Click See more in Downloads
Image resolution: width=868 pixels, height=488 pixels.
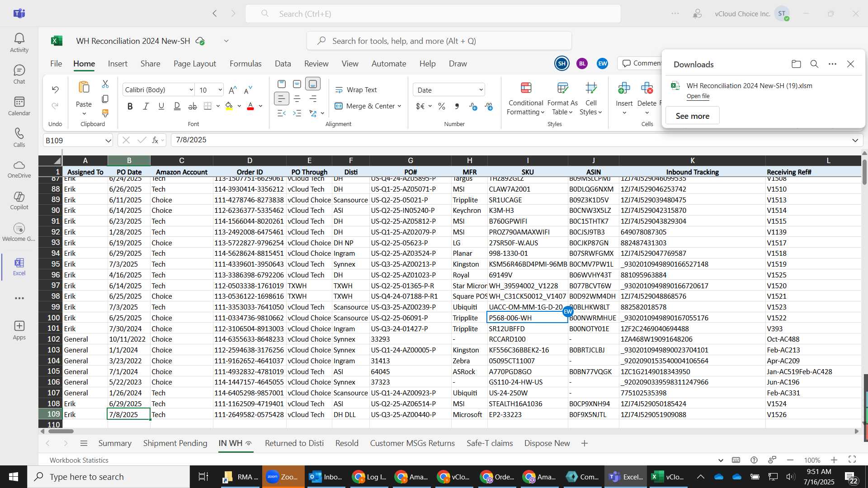(x=692, y=116)
